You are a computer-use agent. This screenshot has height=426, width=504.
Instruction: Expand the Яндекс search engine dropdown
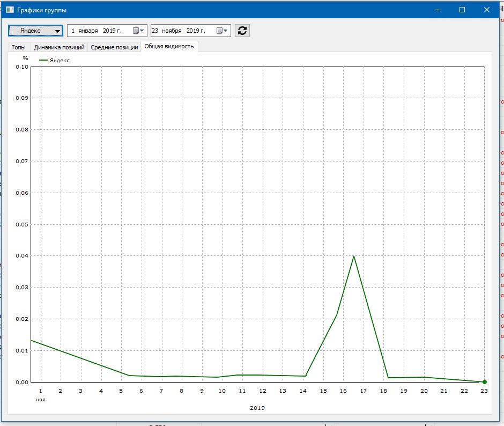click(35, 31)
